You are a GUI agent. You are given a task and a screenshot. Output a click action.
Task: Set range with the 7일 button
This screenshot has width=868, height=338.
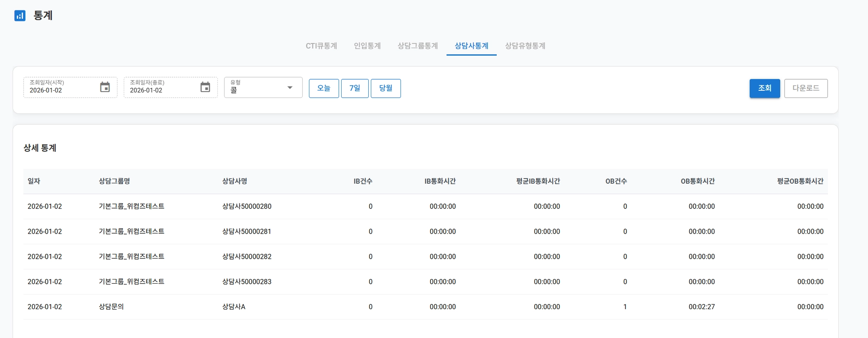(x=355, y=88)
